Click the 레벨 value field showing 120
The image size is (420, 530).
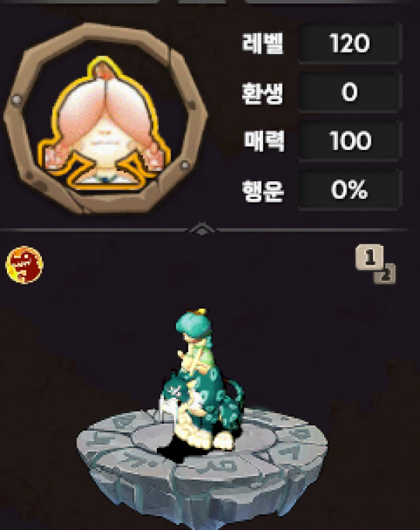pyautogui.click(x=350, y=43)
